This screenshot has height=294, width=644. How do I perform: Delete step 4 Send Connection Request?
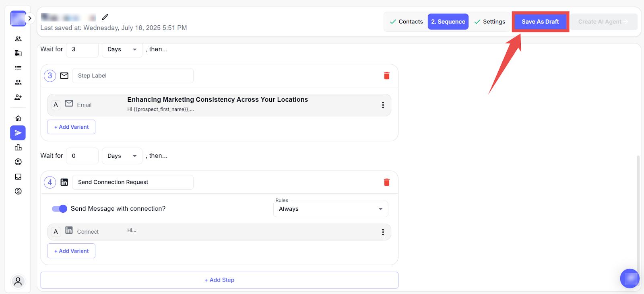386,182
